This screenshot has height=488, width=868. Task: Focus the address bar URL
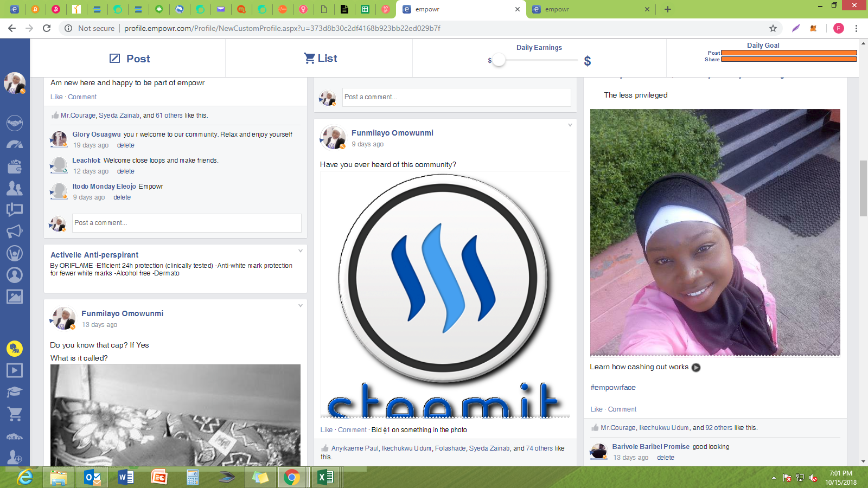[x=282, y=28]
